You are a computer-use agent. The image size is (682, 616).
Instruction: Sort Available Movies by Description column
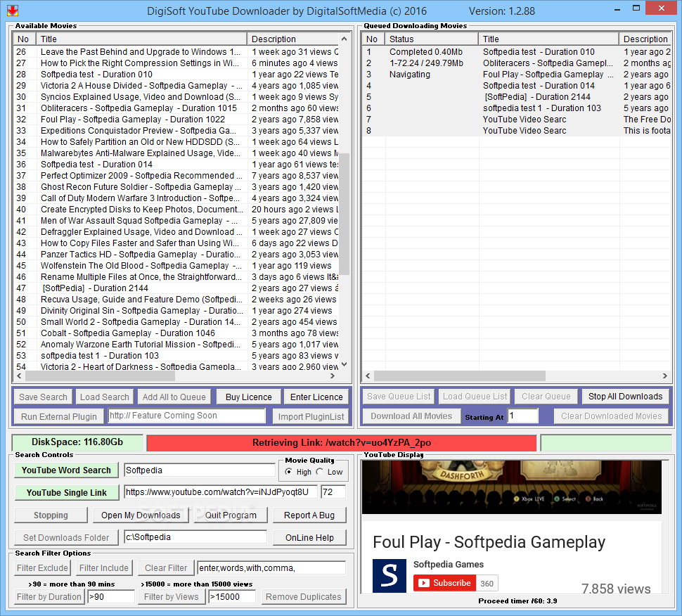click(x=293, y=39)
